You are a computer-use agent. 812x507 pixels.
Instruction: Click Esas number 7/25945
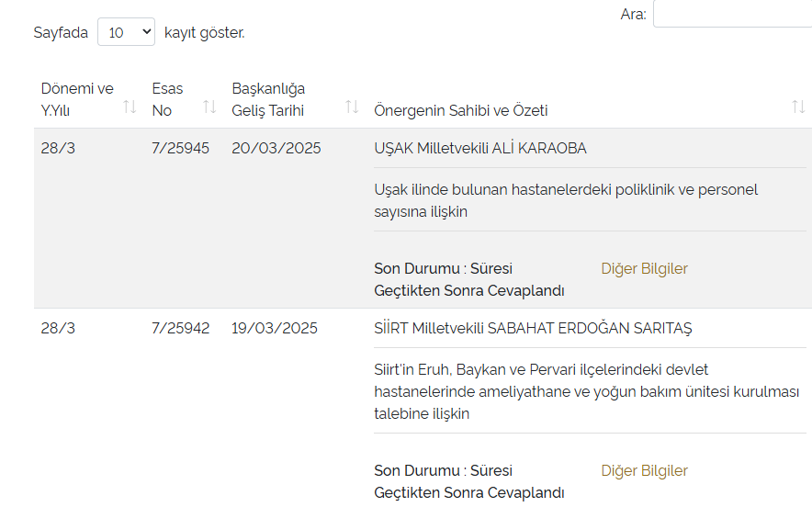click(x=180, y=148)
